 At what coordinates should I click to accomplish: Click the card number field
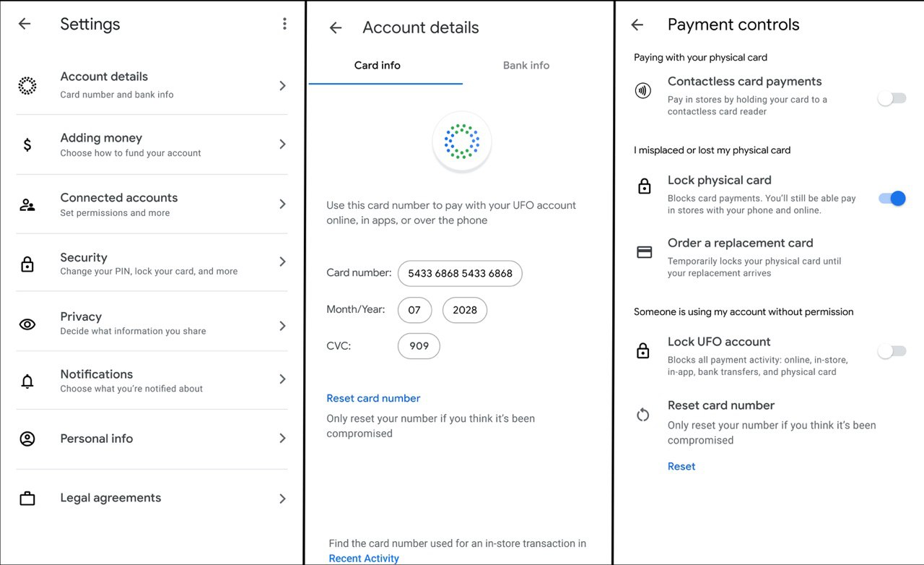460,274
